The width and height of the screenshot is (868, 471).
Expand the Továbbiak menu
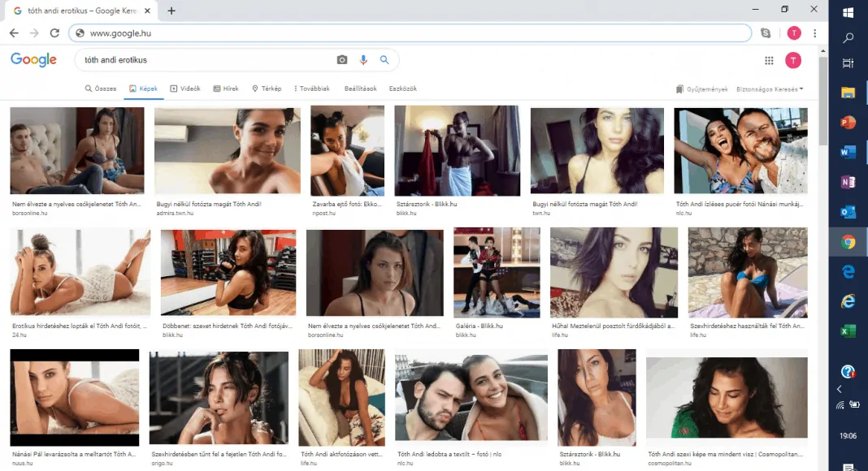311,89
